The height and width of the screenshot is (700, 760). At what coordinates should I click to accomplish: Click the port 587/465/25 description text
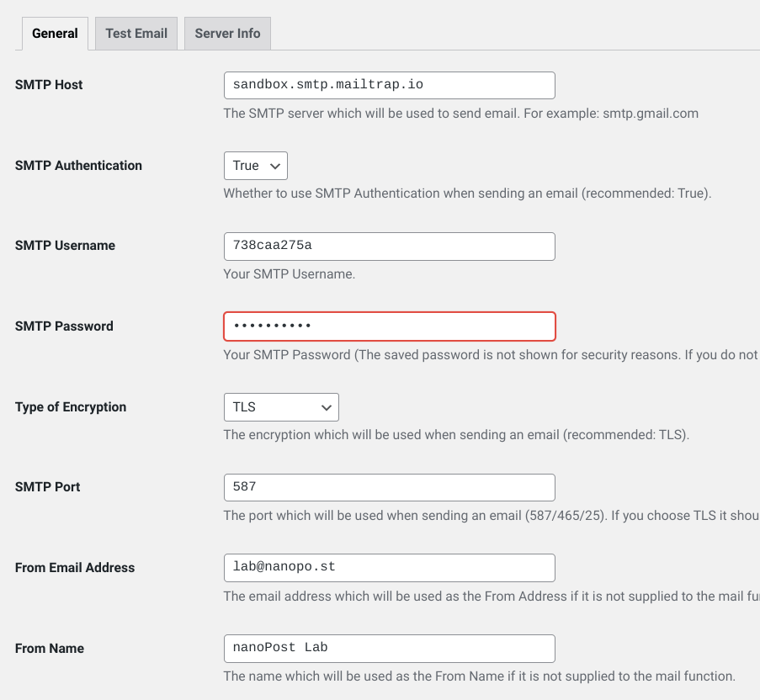(x=492, y=516)
